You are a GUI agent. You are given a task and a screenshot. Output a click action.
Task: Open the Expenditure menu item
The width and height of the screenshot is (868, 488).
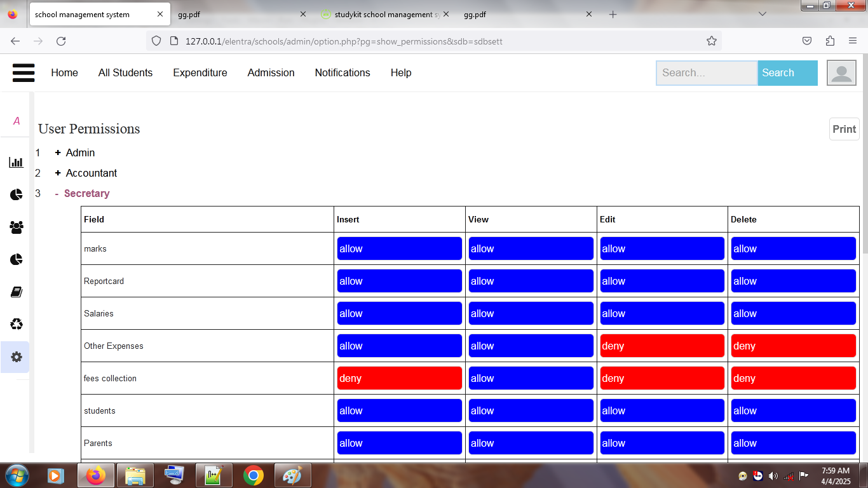pyautogui.click(x=200, y=72)
